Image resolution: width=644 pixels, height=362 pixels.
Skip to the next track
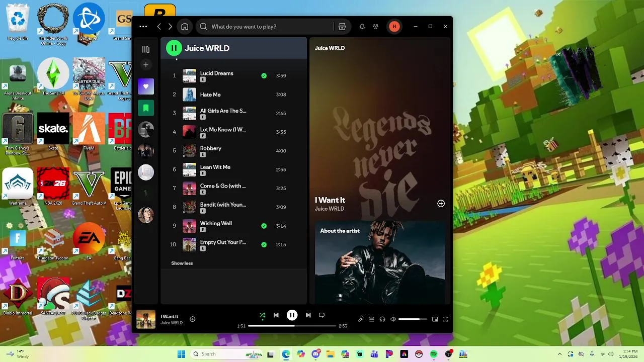(308, 315)
